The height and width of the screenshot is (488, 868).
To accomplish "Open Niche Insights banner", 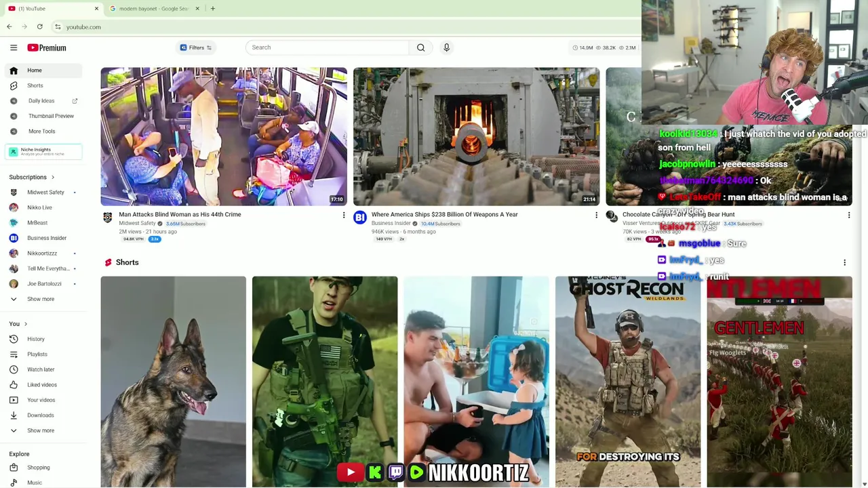I will [43, 152].
